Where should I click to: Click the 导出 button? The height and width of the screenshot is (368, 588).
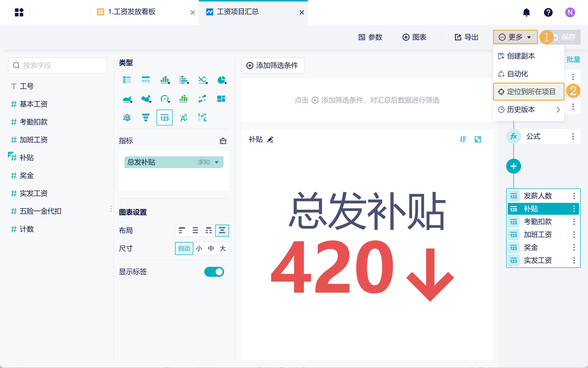point(466,37)
